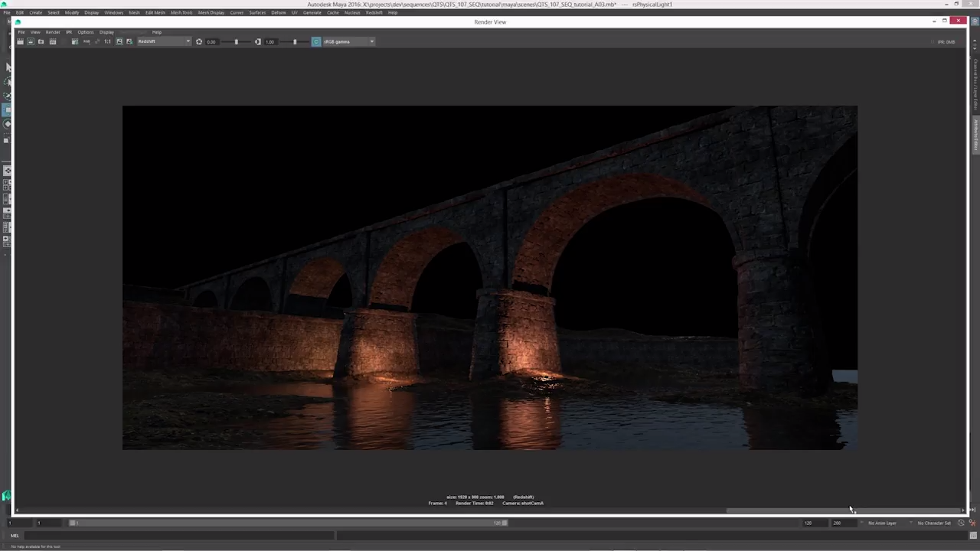Screen dimensions: 980x551
Task: Click Help in the Render View menu bar
Action: pos(156,32)
